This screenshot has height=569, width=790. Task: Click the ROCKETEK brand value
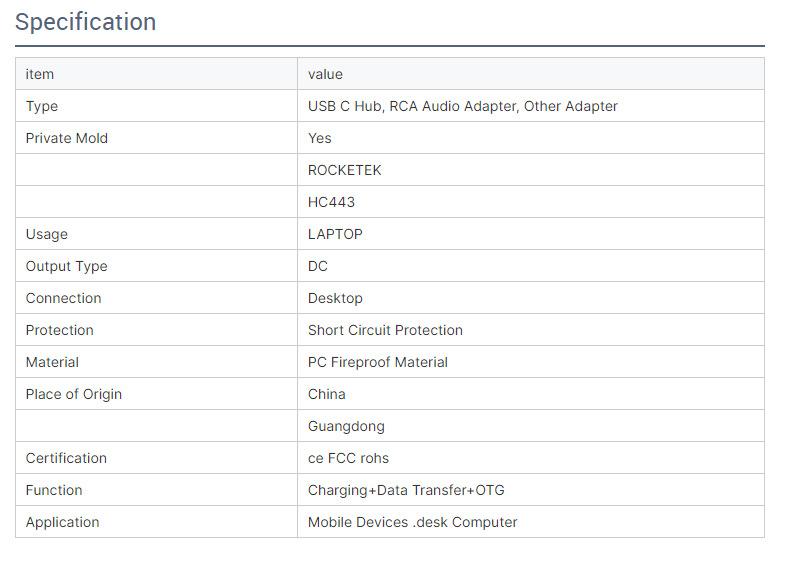(x=344, y=170)
